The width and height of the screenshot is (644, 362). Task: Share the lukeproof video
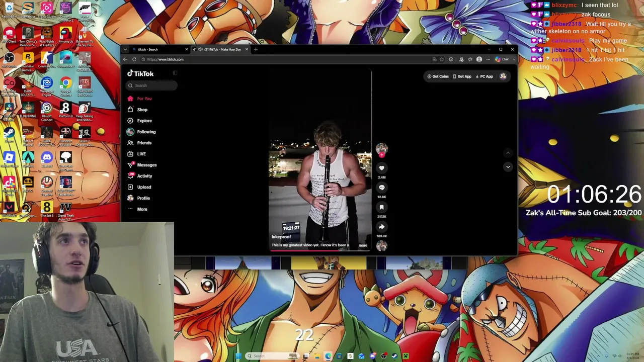coord(381,227)
